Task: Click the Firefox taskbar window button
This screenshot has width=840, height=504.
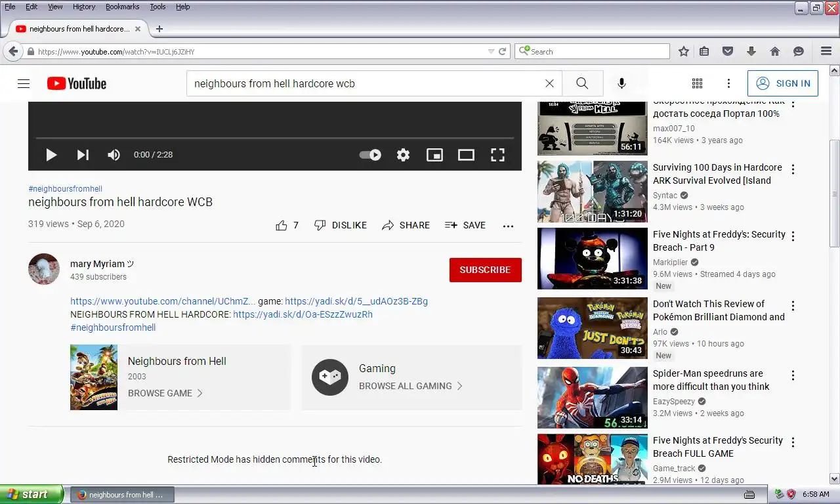Action: (123, 495)
